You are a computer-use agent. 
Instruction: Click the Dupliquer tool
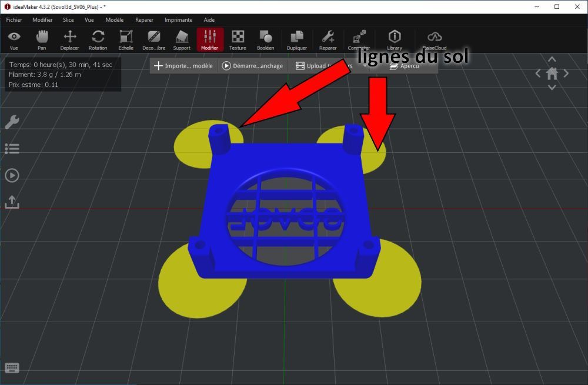point(297,40)
